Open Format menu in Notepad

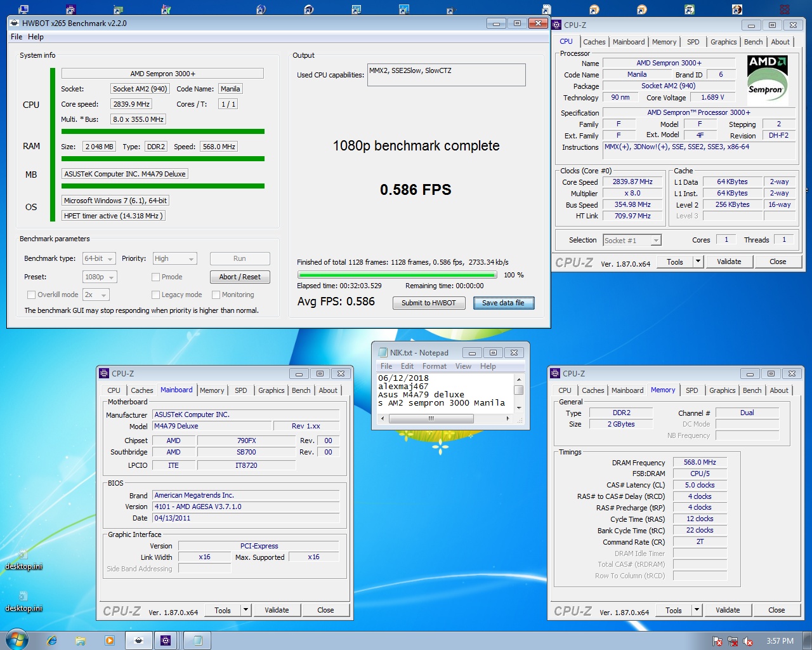435,366
